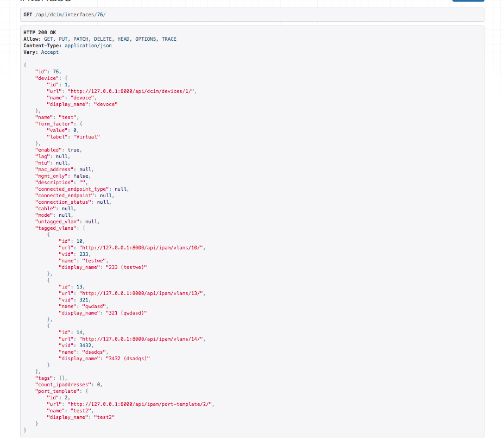Click the "count_ipaddresses" field

[x=63, y=384]
